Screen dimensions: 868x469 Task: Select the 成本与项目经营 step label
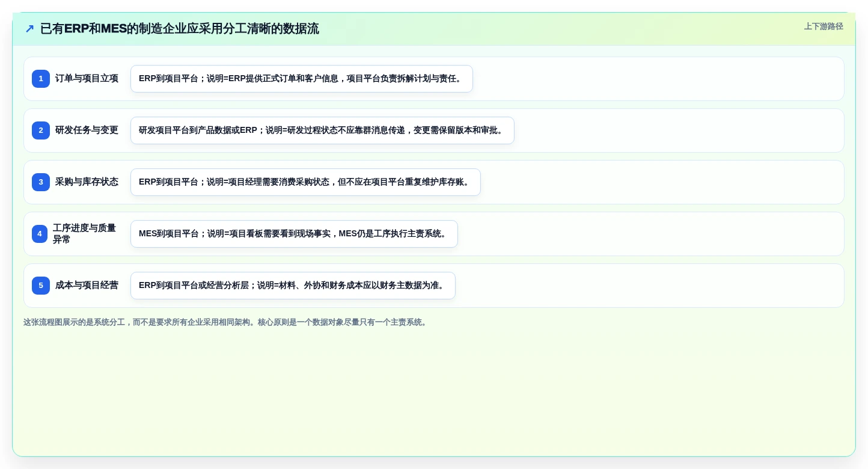point(87,286)
